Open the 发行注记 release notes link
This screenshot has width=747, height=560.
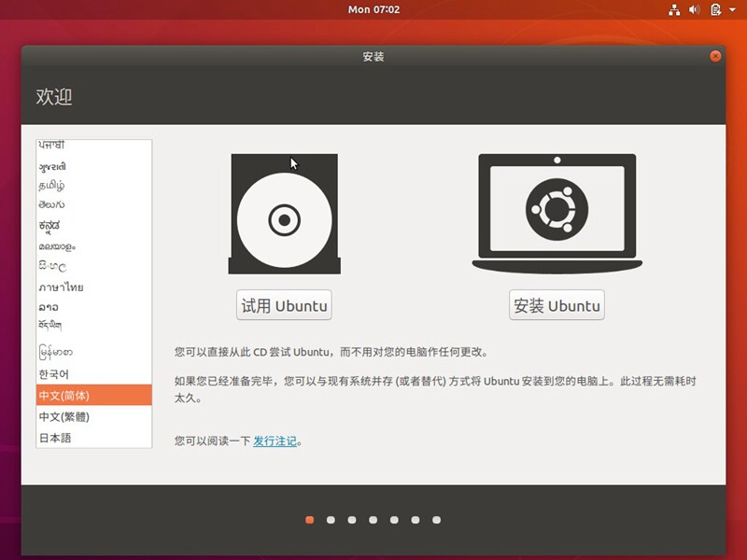point(275,441)
